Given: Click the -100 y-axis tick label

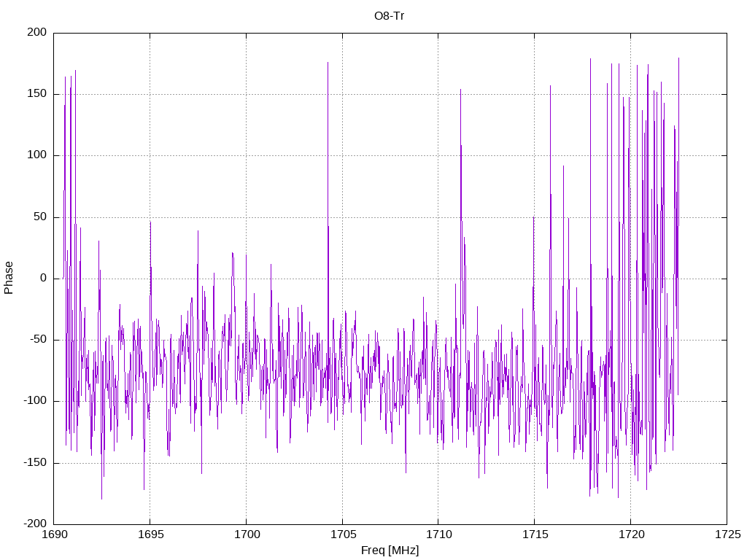Looking at the screenshot, I should 35,401.
